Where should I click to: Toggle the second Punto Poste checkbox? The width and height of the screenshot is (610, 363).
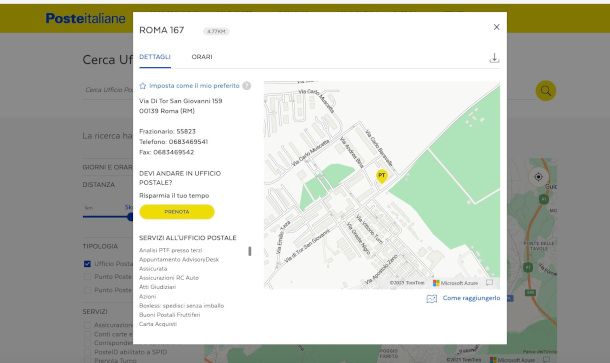pyautogui.click(x=87, y=290)
